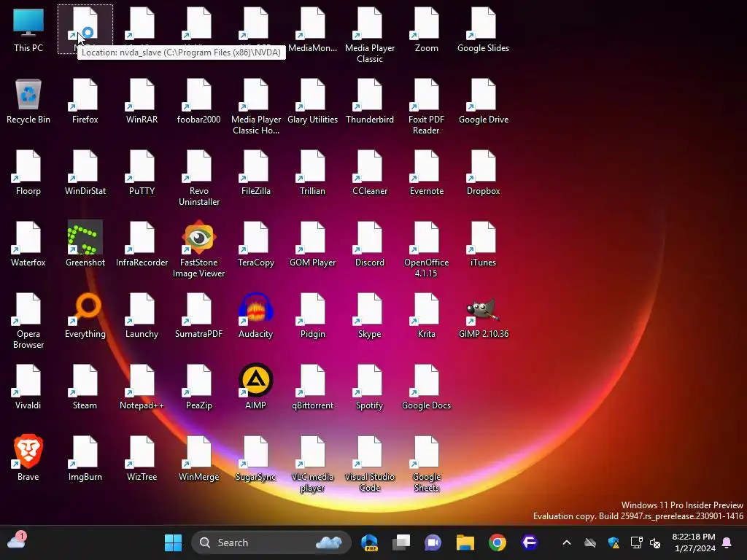The width and height of the screenshot is (747, 560).
Task: Select the Google Docs shortcut
Action: point(426,387)
